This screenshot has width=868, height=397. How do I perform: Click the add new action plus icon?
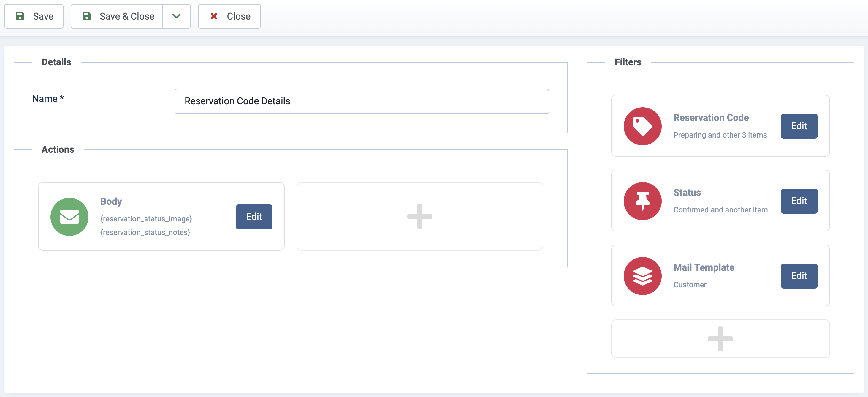point(419,216)
